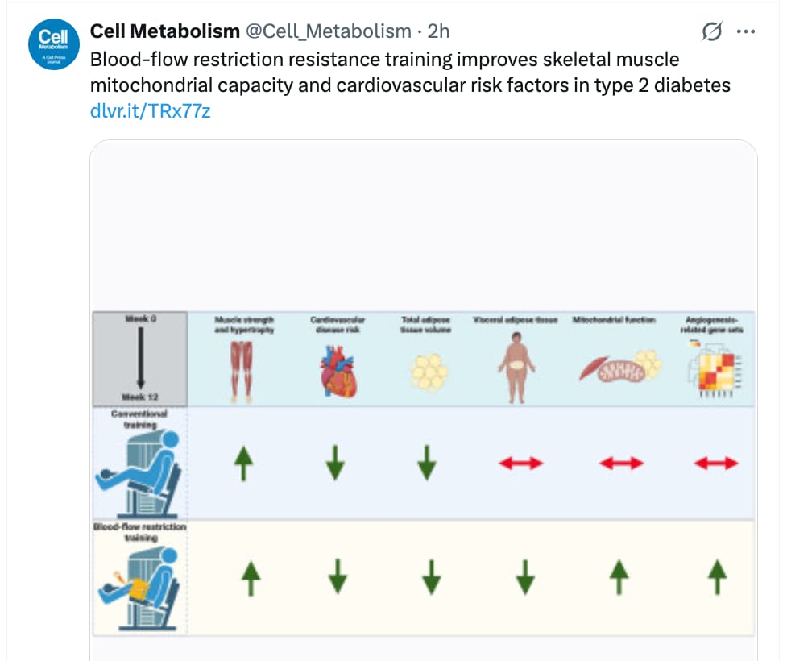Click green up arrow in Angiogenesis blood-flow row
Viewport: 812px width, 661px height.
(x=716, y=577)
